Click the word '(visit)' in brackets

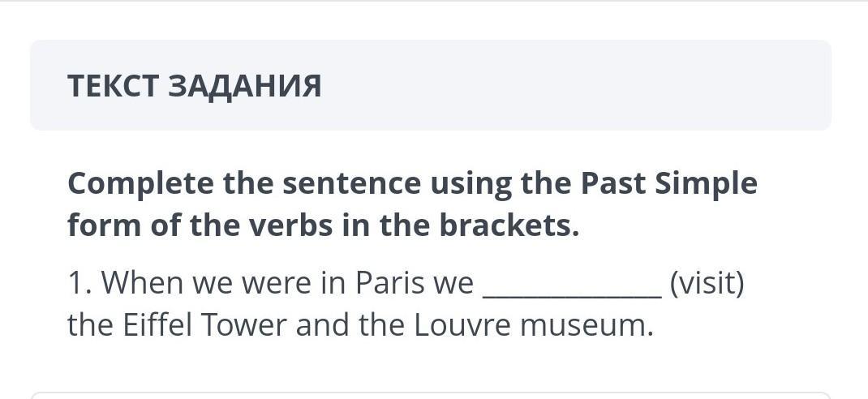[x=707, y=283]
